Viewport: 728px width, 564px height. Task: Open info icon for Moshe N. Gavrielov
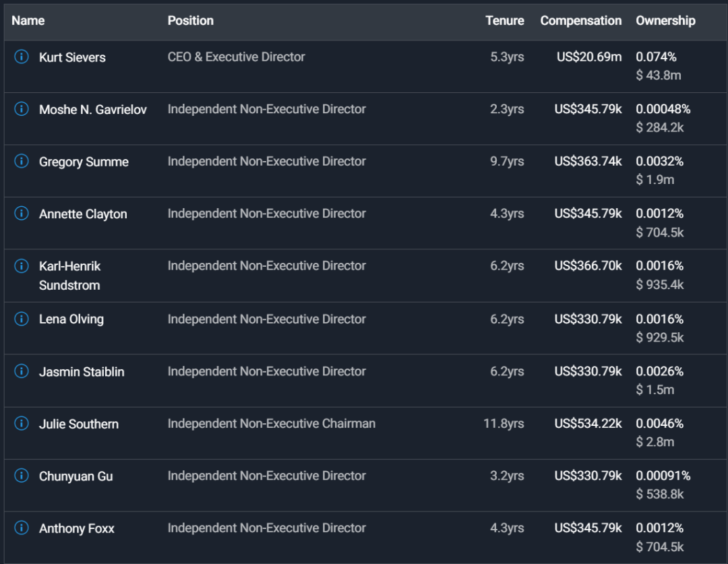(x=22, y=108)
